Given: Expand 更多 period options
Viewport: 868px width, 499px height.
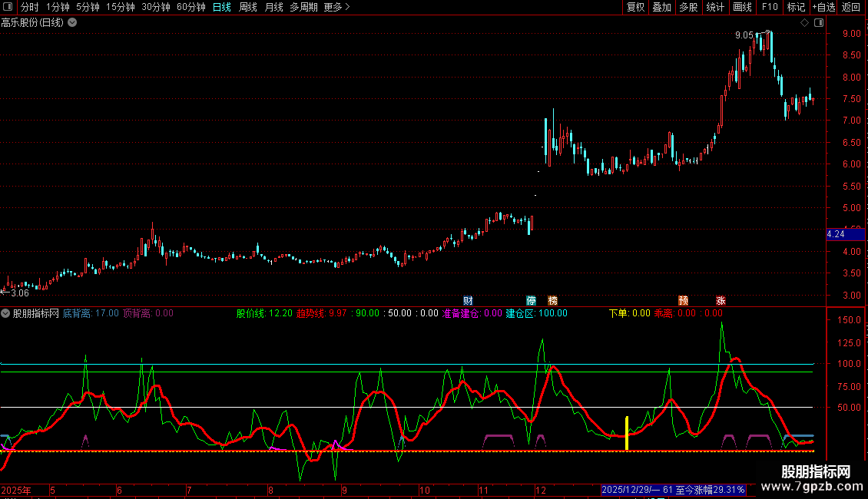Looking at the screenshot, I should point(336,7).
